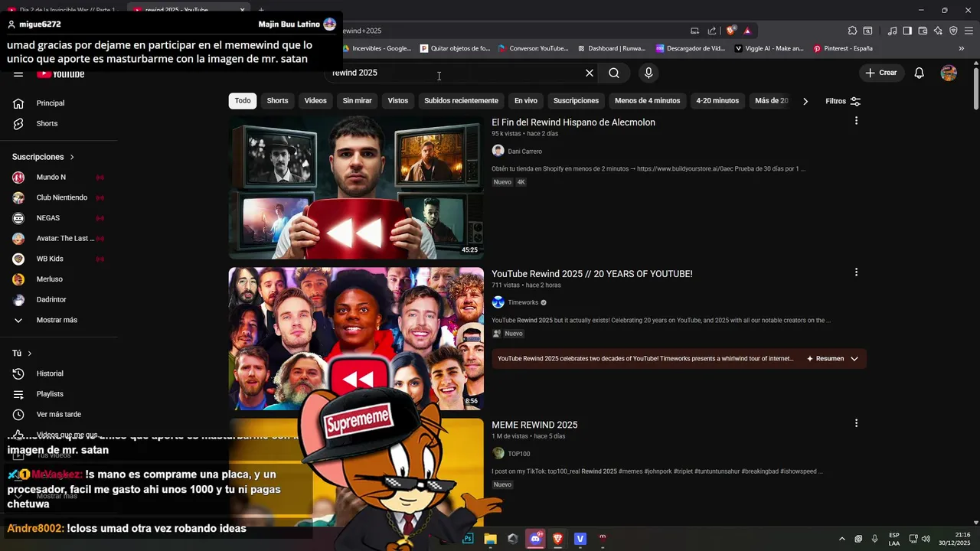Open YouTube notifications bell
The image size is (980, 551).
[x=920, y=73]
